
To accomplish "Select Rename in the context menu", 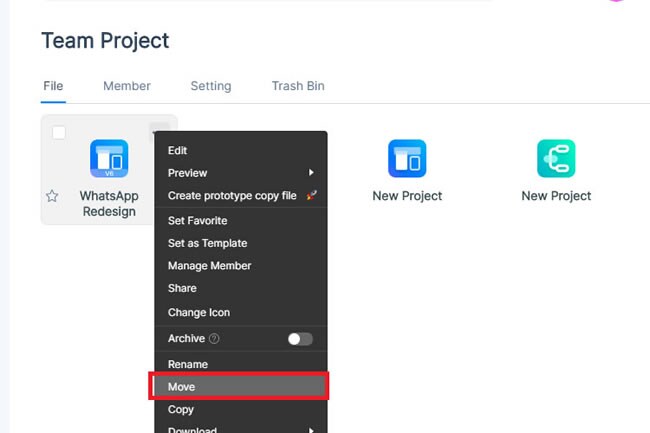I will coord(188,364).
